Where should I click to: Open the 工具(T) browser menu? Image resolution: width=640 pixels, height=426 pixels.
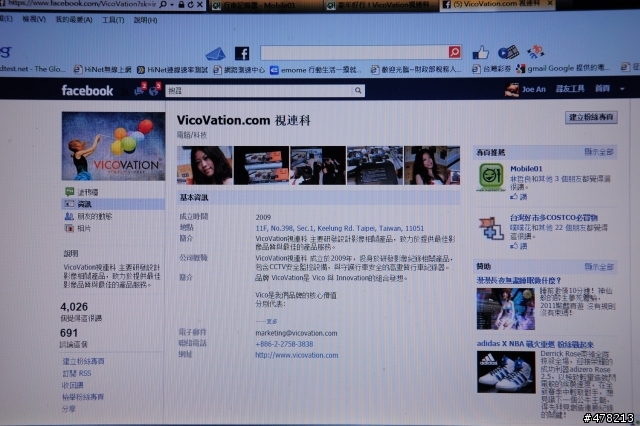113,20
